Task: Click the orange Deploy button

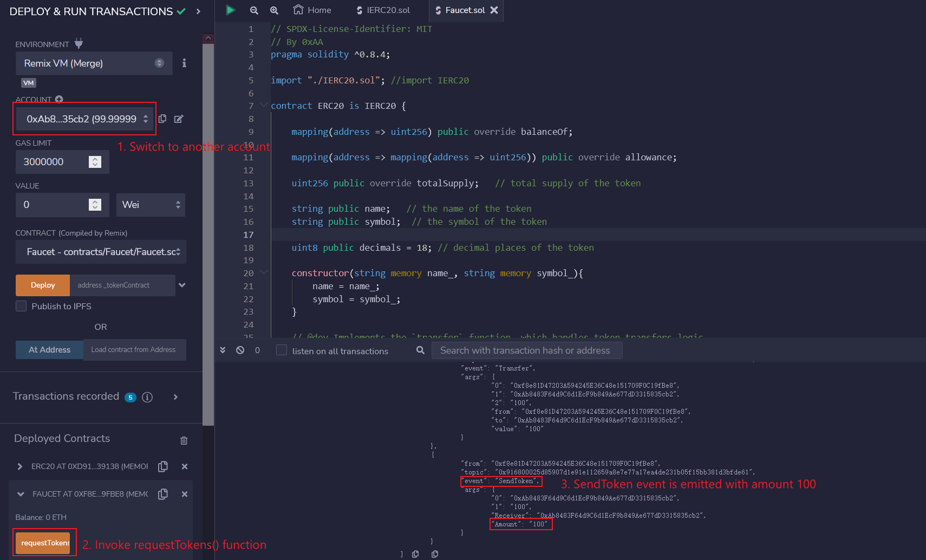Action: (43, 285)
